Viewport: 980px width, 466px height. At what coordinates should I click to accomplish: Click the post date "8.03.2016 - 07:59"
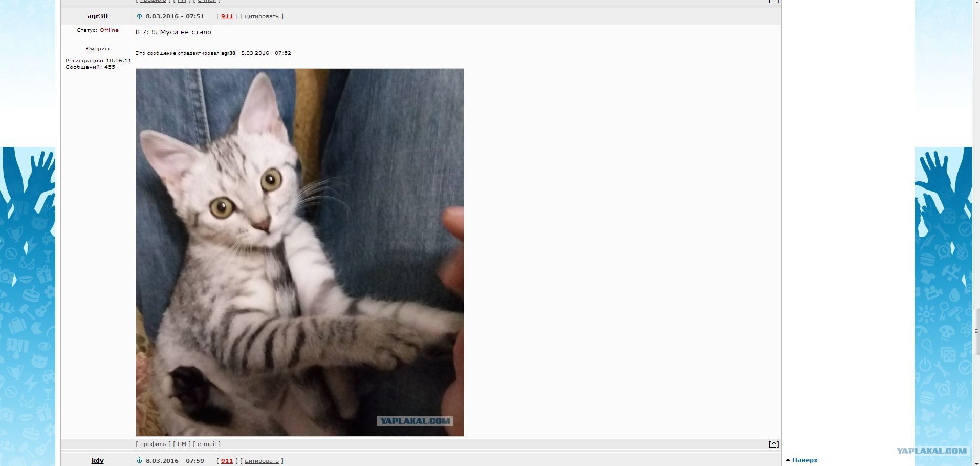[x=175, y=461]
